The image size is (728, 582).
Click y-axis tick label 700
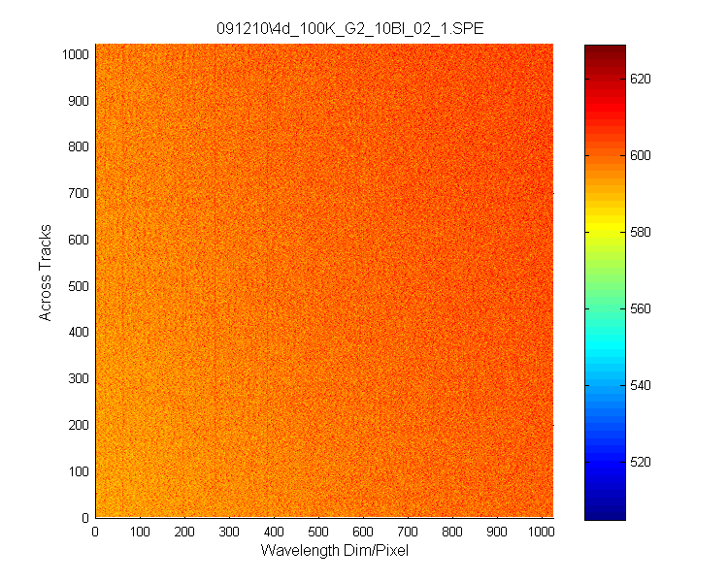pyautogui.click(x=79, y=193)
